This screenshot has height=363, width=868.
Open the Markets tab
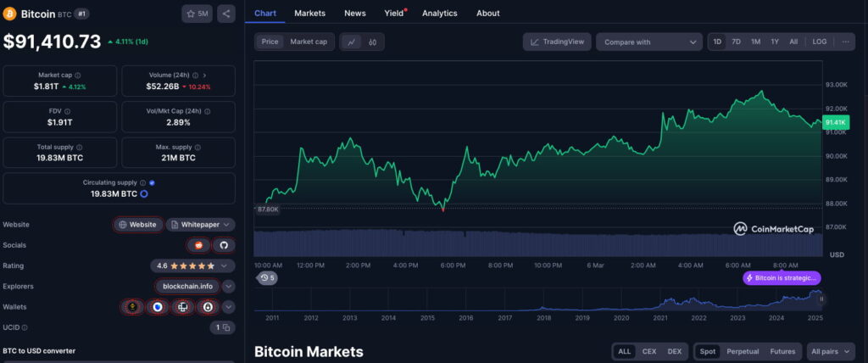coord(310,13)
